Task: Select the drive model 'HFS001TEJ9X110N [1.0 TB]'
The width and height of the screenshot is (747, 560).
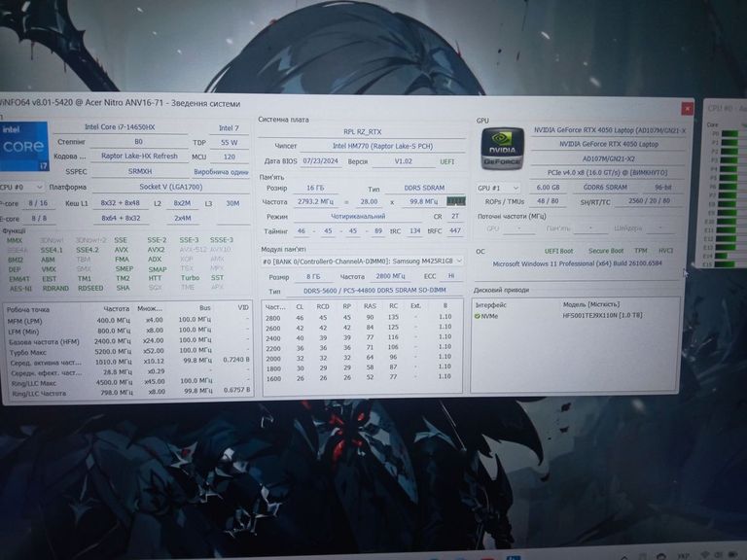Action: 602,315
